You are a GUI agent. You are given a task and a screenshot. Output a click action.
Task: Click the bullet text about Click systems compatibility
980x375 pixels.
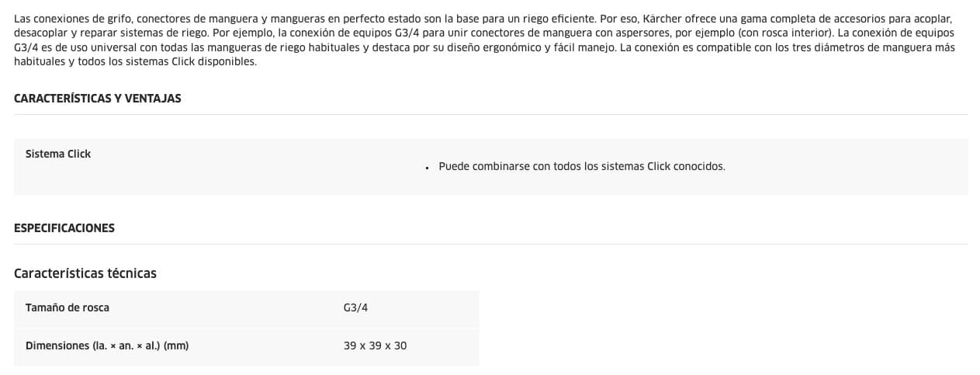tap(582, 166)
